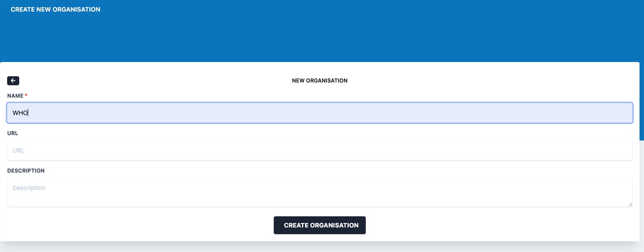
Task: Click the Name field label
Action: click(15, 96)
